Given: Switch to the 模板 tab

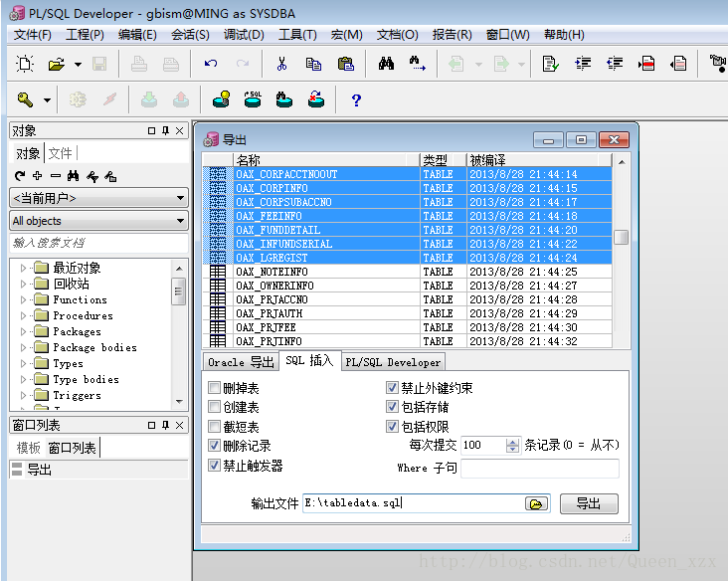Looking at the screenshot, I should coord(28,448).
